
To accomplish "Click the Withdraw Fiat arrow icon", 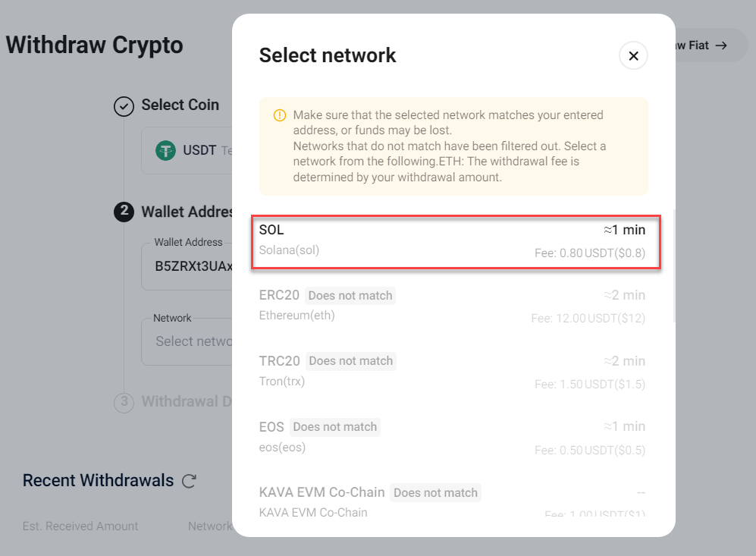I will (721, 46).
